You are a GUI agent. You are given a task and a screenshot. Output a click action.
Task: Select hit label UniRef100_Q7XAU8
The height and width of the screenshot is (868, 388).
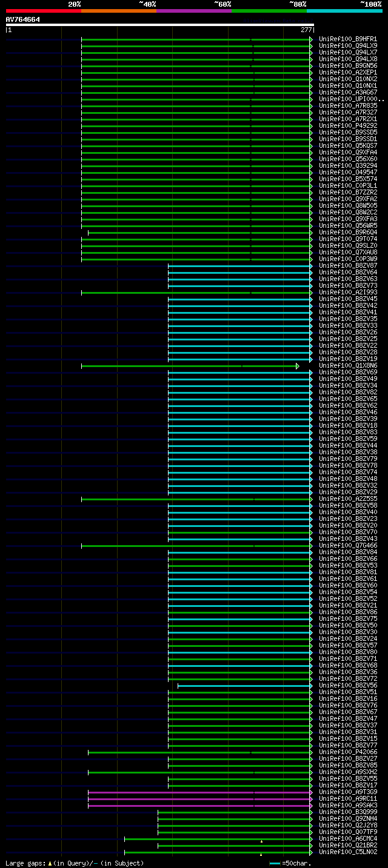[348, 253]
